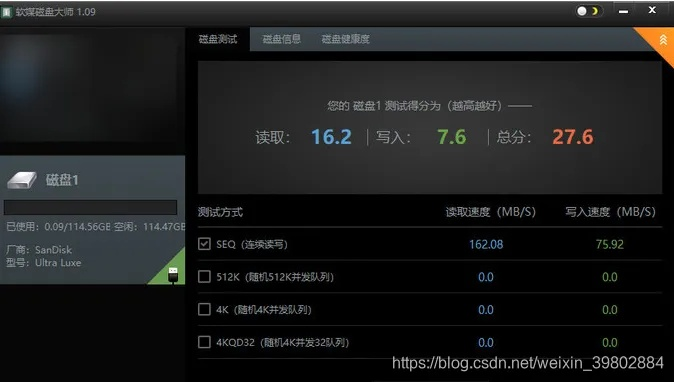Click the 4K row write speed 0.0

click(610, 310)
